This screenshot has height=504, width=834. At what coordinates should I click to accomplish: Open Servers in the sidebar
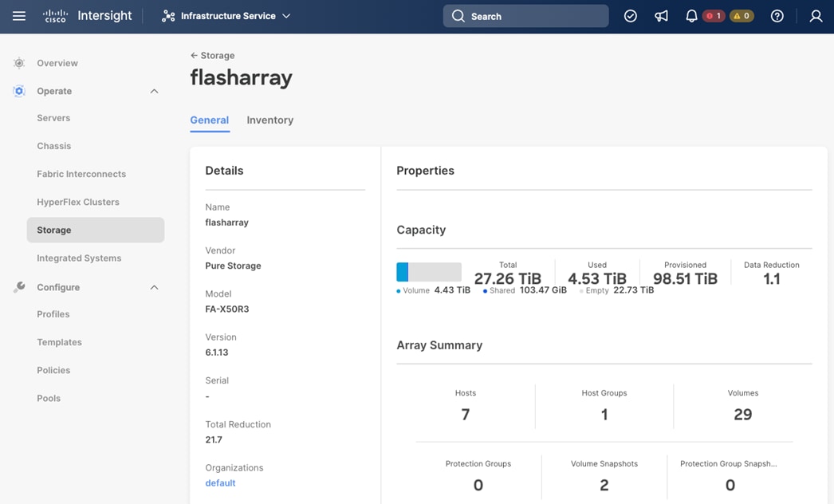click(53, 118)
